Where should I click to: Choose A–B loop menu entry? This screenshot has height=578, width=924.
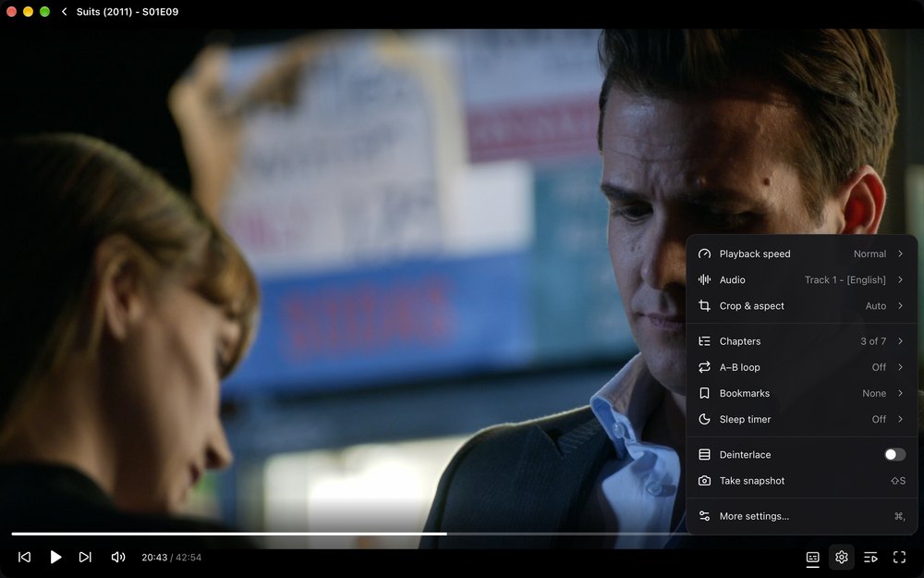click(x=801, y=367)
